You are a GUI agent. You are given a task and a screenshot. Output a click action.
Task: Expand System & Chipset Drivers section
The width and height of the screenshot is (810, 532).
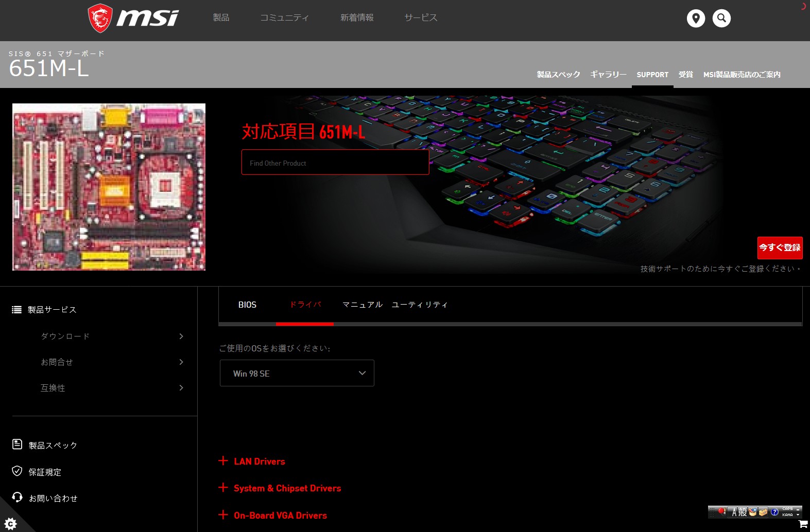280,488
